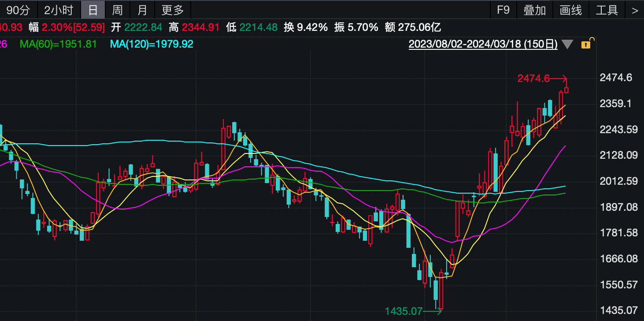Select the 日 daily chart tab
Image resolution: width=644 pixels, height=321 pixels.
coord(93,10)
